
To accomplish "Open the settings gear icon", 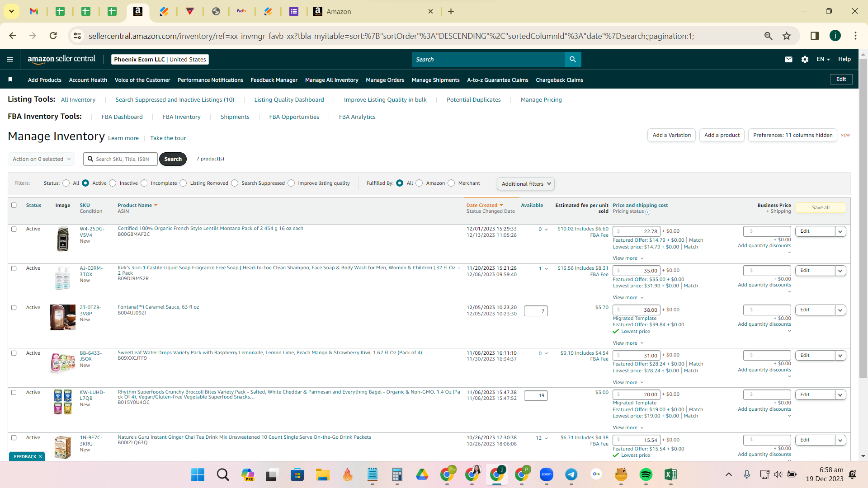I will (805, 59).
